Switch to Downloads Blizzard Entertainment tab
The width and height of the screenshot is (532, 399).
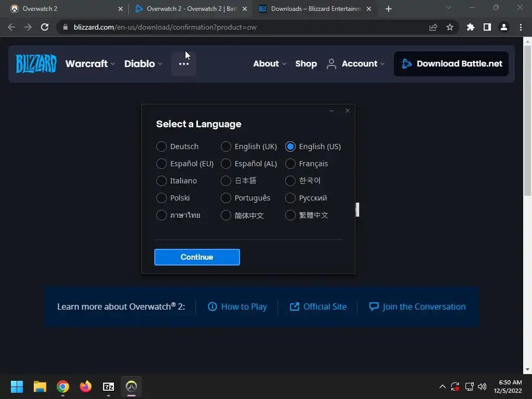click(x=314, y=9)
